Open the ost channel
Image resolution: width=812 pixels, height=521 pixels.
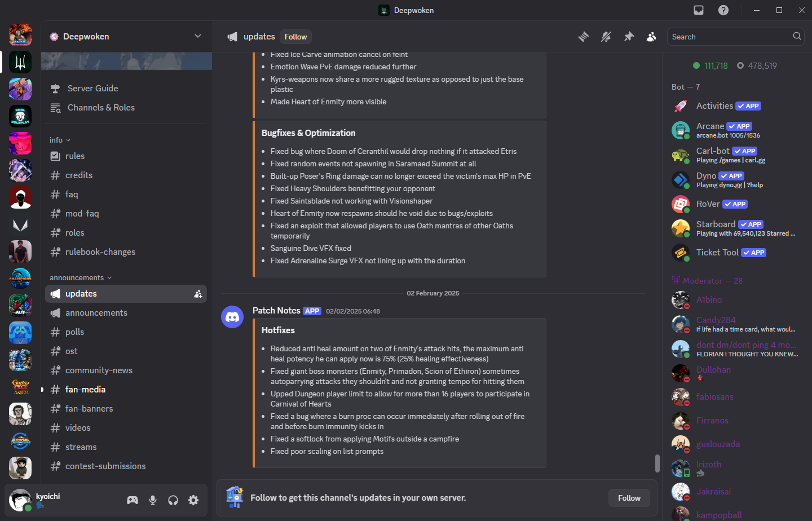point(126,351)
